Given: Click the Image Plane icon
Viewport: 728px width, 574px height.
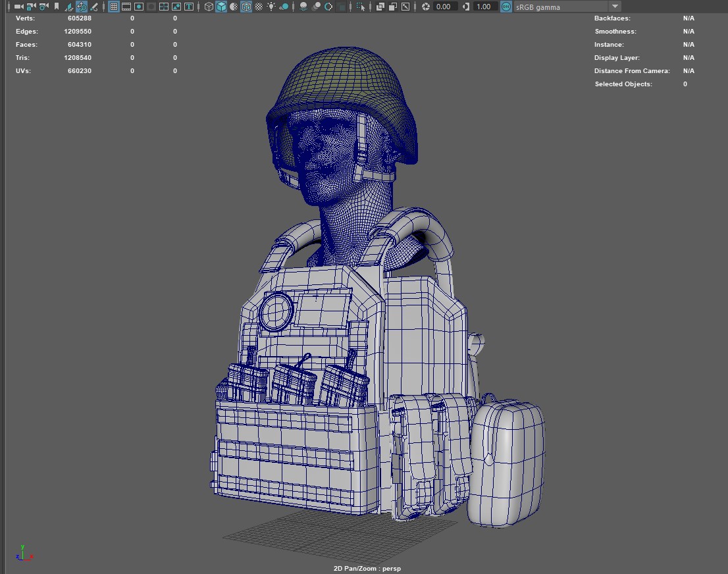Looking at the screenshot, I should (69, 7).
